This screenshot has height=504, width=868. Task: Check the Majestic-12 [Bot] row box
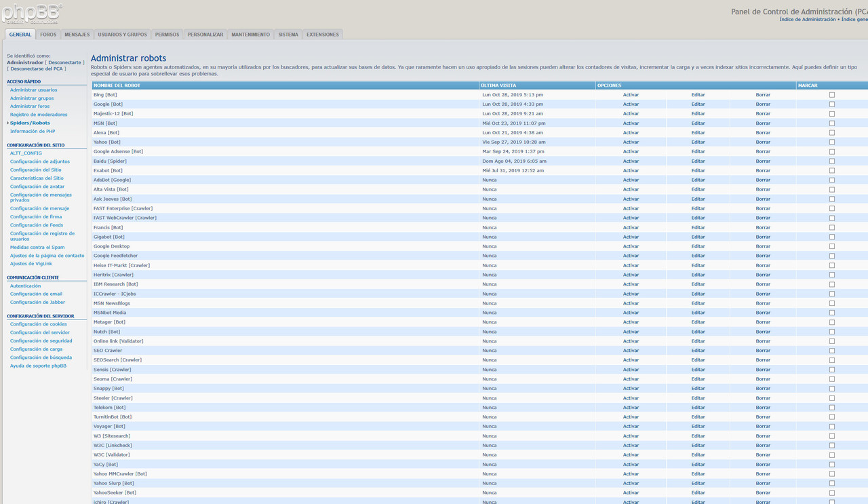832,114
